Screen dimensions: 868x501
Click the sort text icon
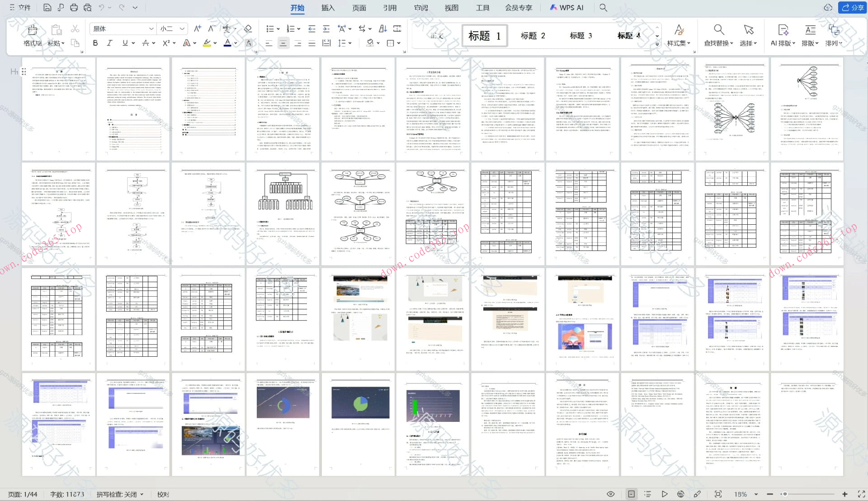click(x=382, y=28)
